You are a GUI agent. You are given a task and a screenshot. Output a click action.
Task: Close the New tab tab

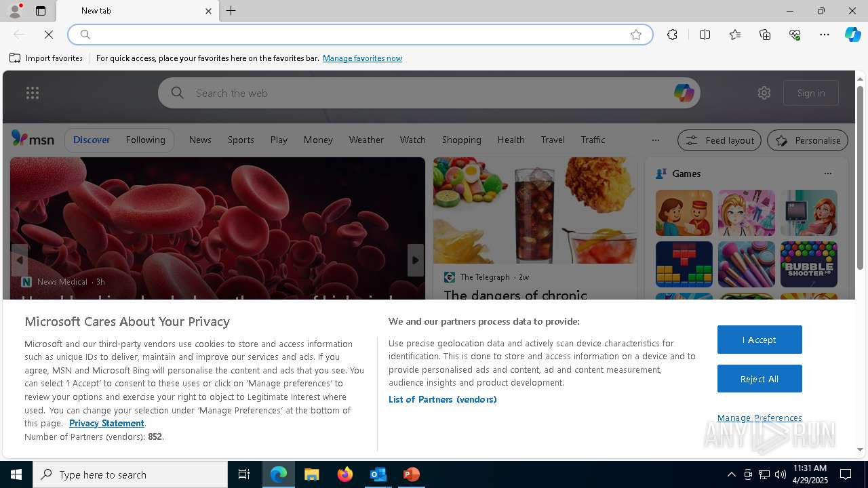tap(208, 11)
